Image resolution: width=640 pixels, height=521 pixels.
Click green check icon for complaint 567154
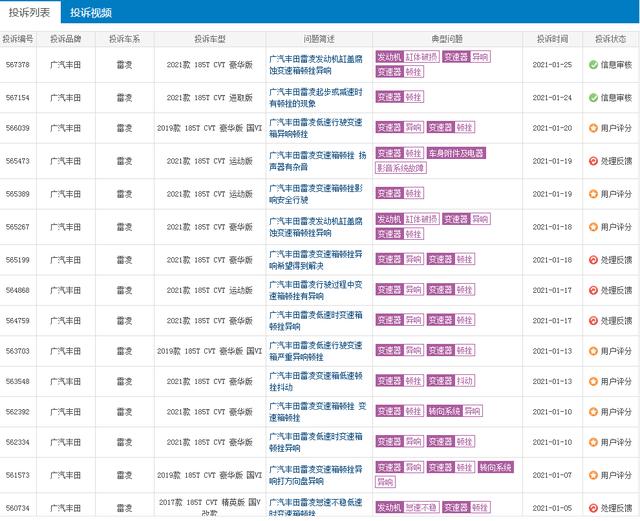593,98
